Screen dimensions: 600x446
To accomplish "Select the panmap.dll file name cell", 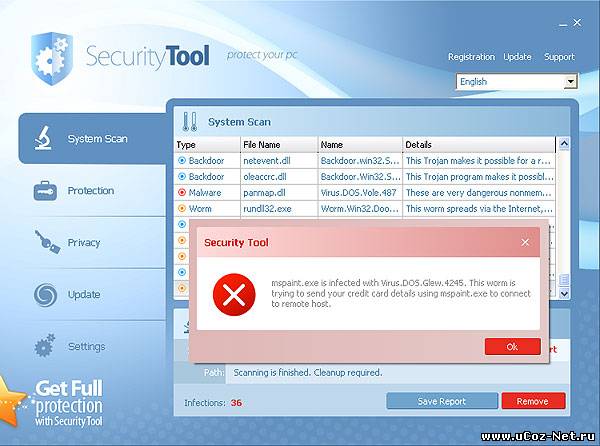I will tap(279, 192).
